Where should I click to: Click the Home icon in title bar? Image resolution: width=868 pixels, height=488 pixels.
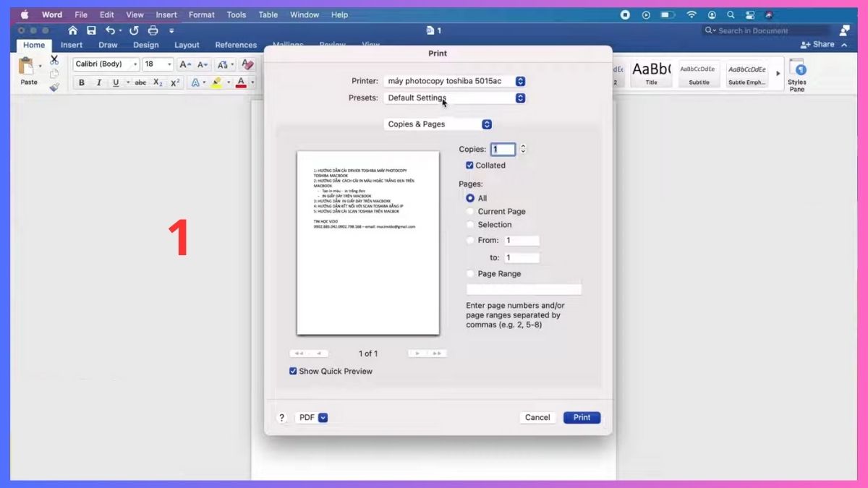click(72, 30)
